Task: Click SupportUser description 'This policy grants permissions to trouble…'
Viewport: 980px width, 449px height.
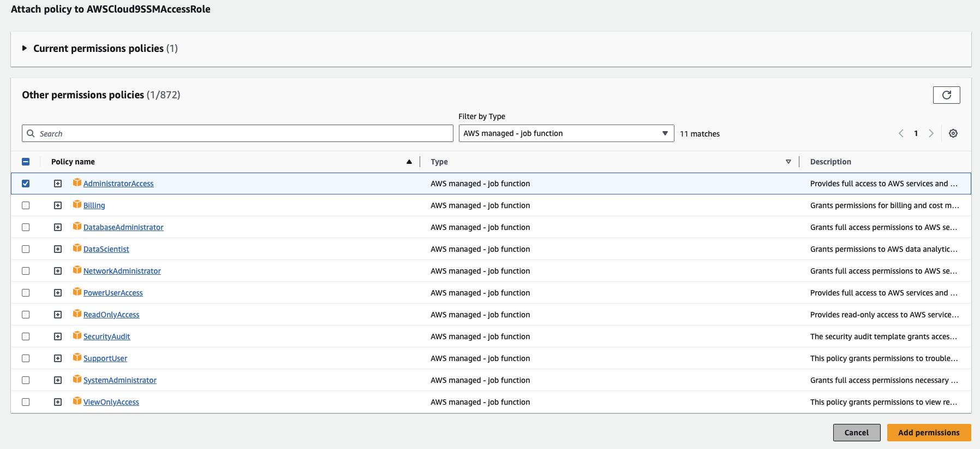Action: 884,358
